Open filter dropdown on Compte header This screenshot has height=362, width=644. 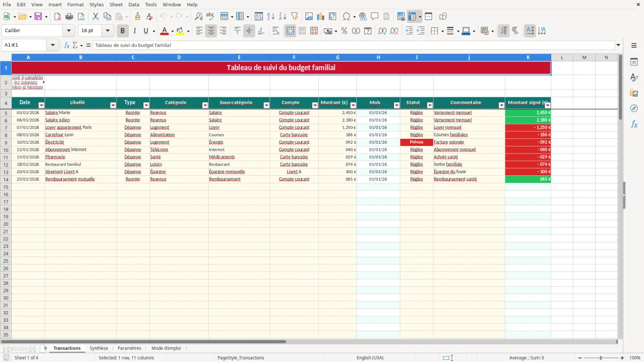(315, 105)
